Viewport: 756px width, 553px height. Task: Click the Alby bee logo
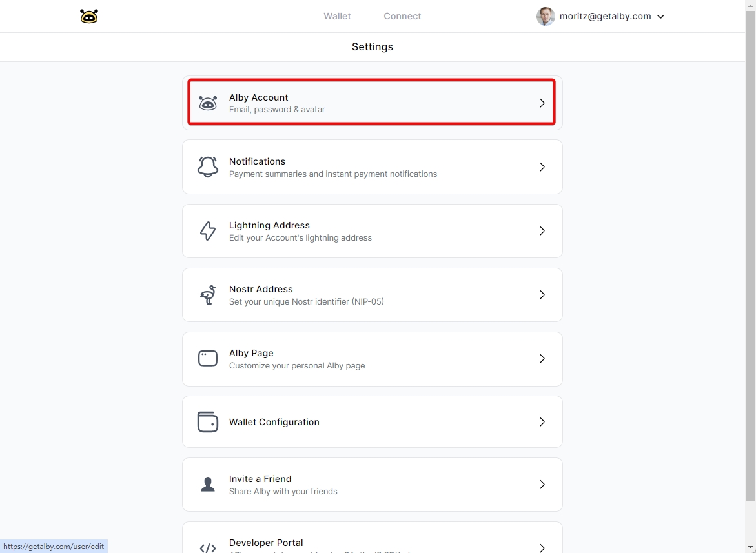[89, 17]
